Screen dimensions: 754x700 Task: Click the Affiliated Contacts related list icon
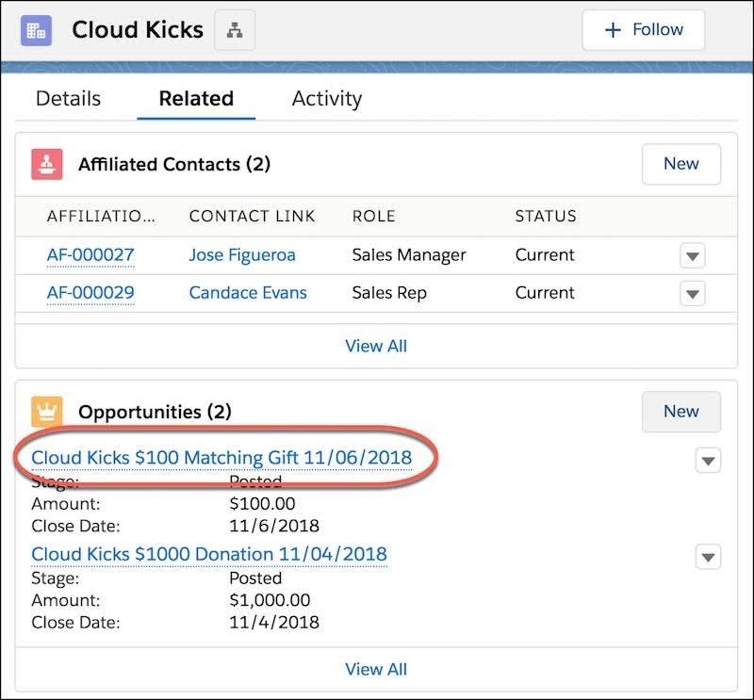(45, 163)
